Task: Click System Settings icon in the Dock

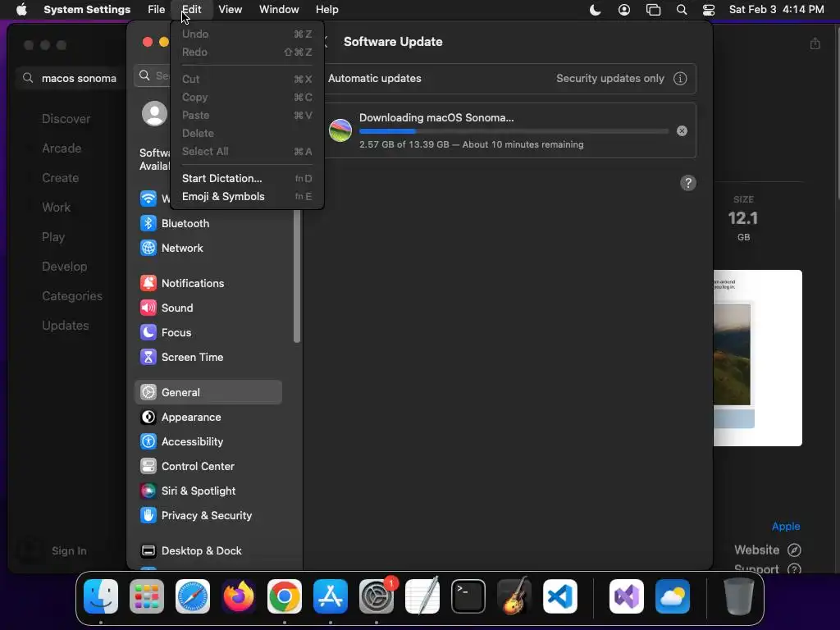Action: click(x=377, y=596)
